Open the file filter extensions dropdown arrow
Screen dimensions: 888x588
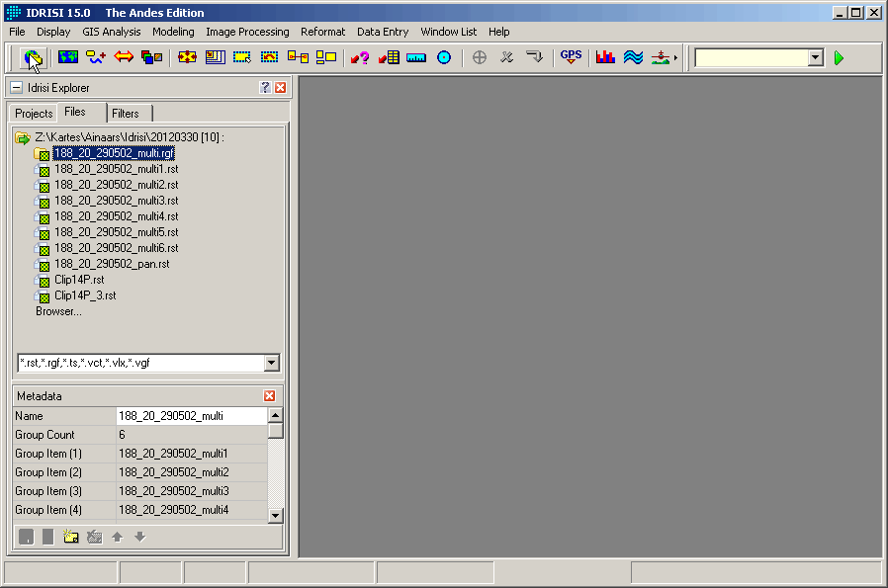pyautogui.click(x=271, y=363)
